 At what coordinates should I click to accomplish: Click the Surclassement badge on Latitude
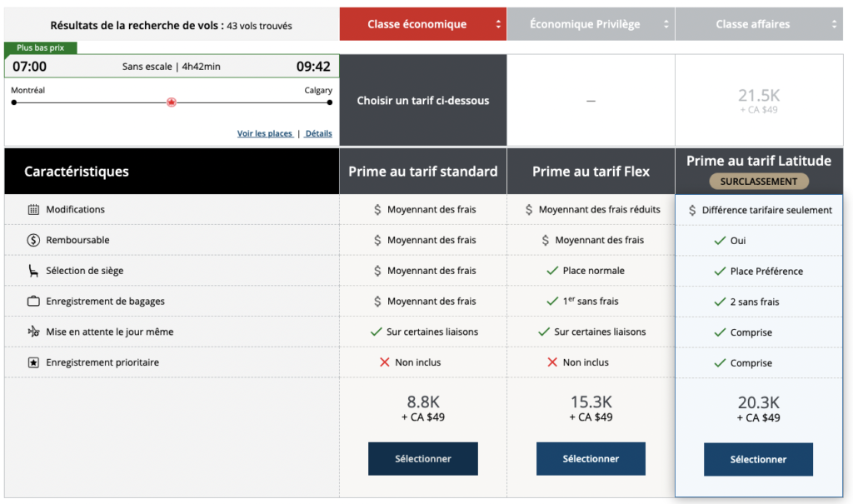point(758,182)
